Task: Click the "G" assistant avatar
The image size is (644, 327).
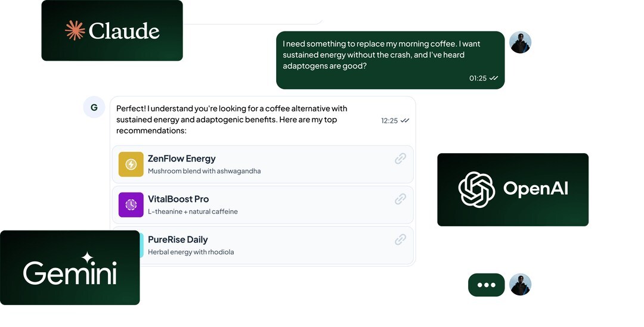Action: (94, 107)
